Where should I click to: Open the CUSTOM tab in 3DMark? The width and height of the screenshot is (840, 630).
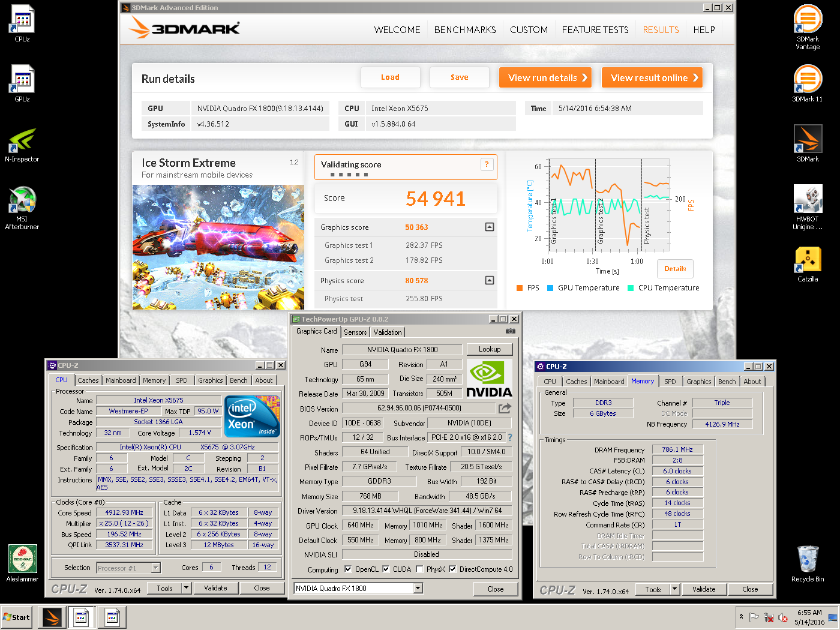click(529, 30)
